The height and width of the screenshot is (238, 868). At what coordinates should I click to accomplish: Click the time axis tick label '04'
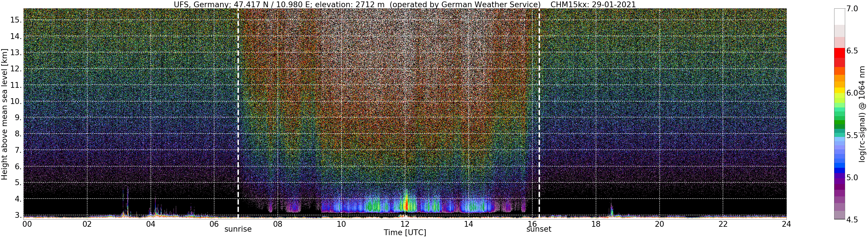151,224
